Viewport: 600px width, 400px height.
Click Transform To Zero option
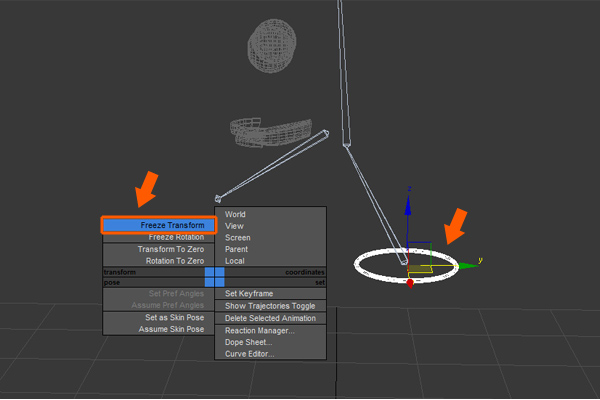click(159, 249)
